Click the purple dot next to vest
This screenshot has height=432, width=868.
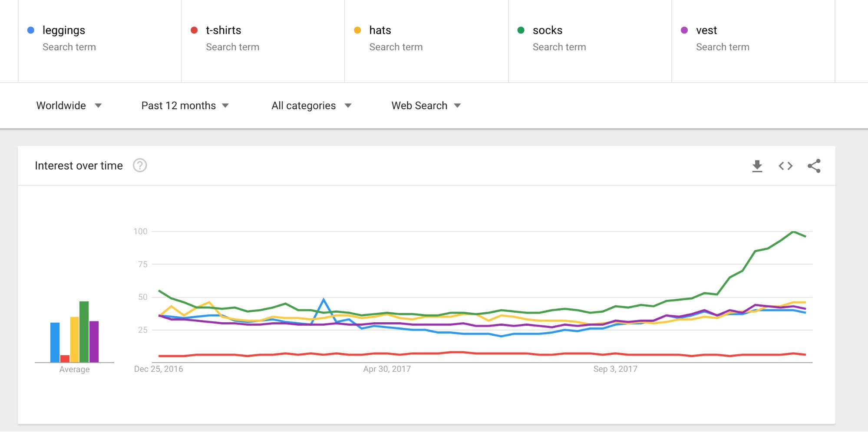[x=684, y=30]
